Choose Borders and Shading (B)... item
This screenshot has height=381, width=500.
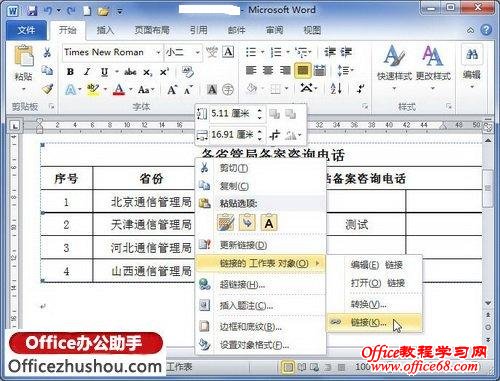click(260, 327)
